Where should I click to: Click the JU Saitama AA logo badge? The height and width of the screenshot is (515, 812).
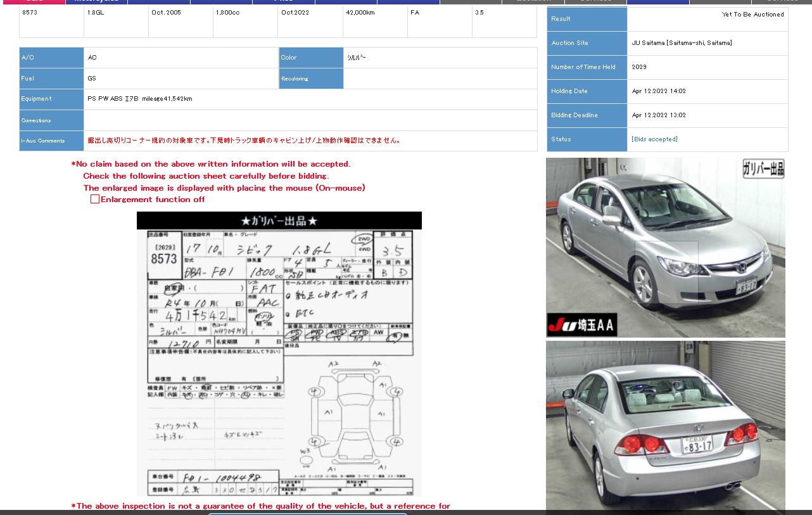click(581, 325)
